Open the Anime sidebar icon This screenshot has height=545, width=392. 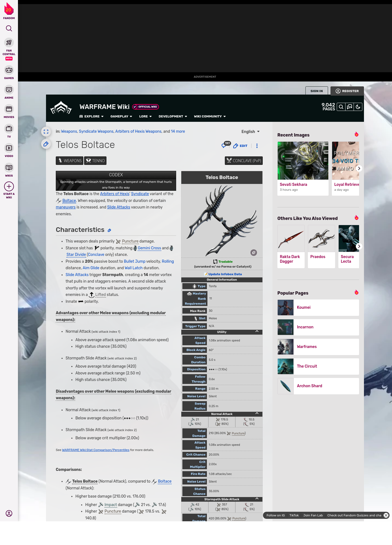point(9,90)
